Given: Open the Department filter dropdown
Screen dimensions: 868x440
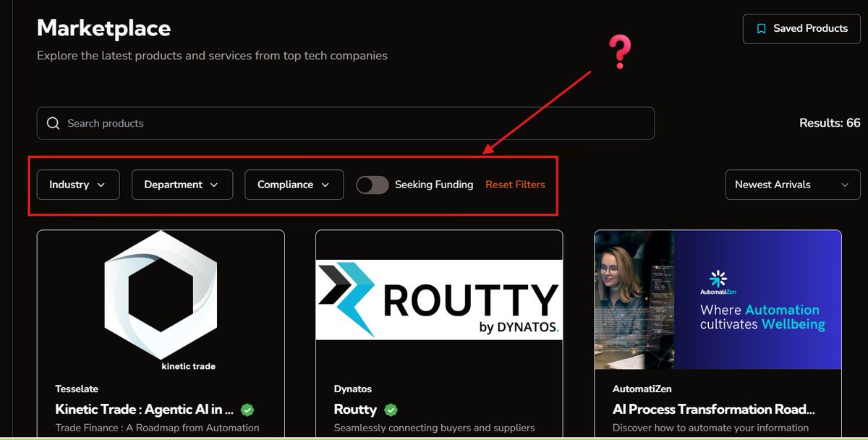Looking at the screenshot, I should pos(182,185).
